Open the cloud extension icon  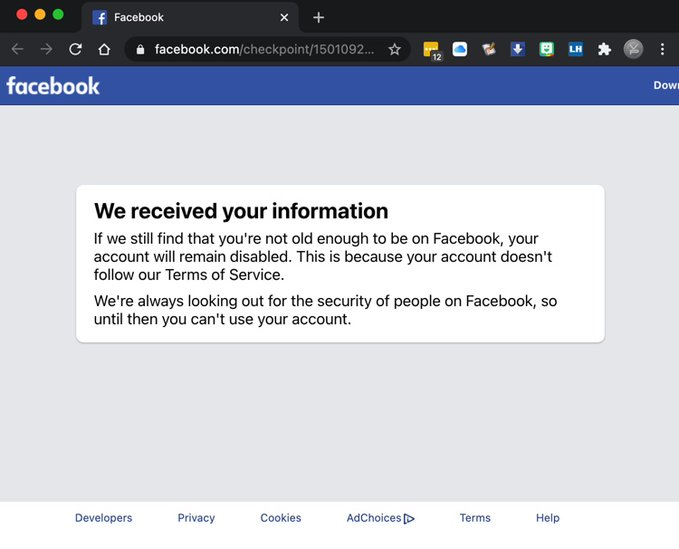[460, 49]
